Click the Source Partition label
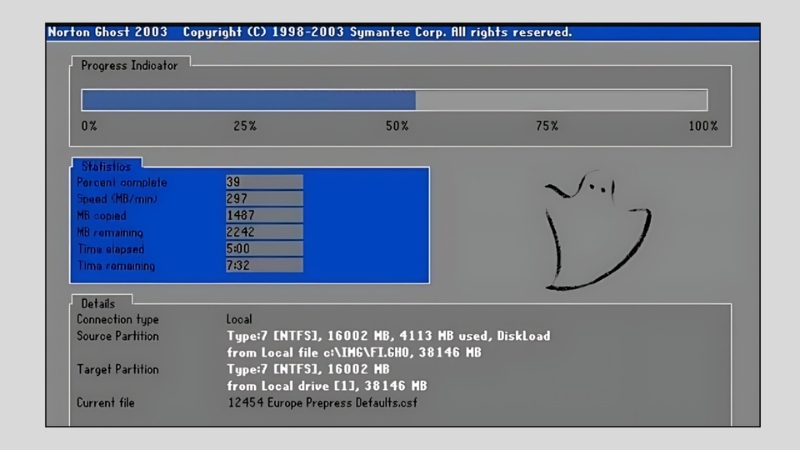The height and width of the screenshot is (450, 800). pyautogui.click(x=118, y=336)
